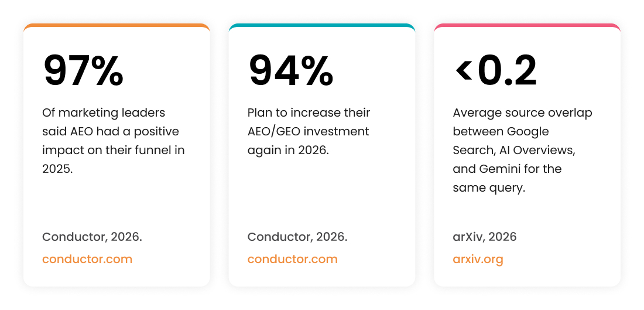Screen dimensions: 644x310
Task: Click the AEO/GEO investment description text
Action: click(309, 131)
